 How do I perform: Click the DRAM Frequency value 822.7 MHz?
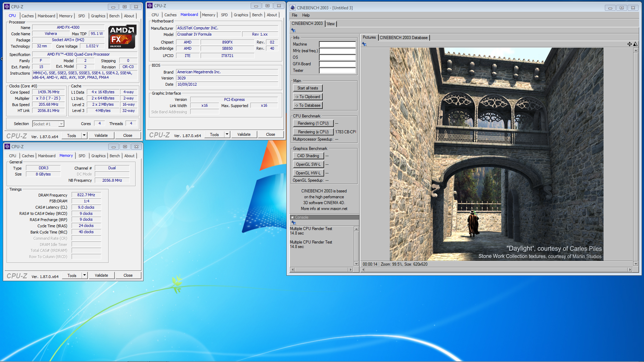click(86, 195)
